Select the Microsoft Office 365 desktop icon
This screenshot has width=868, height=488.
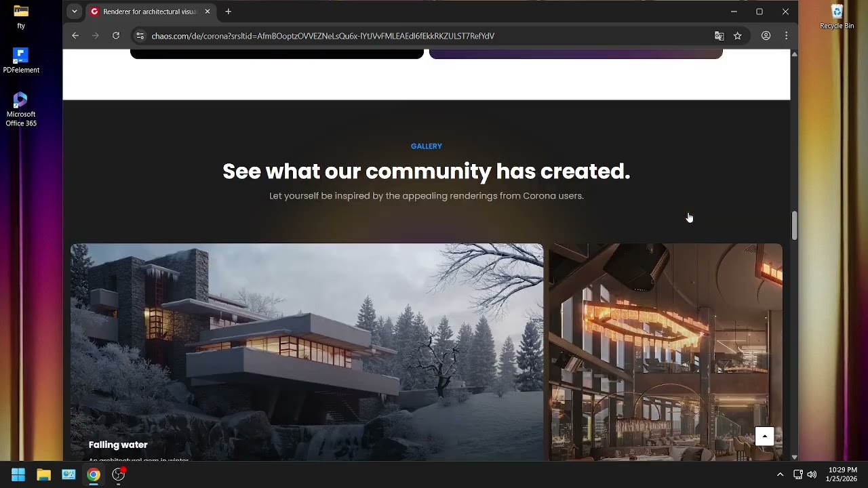pyautogui.click(x=21, y=109)
